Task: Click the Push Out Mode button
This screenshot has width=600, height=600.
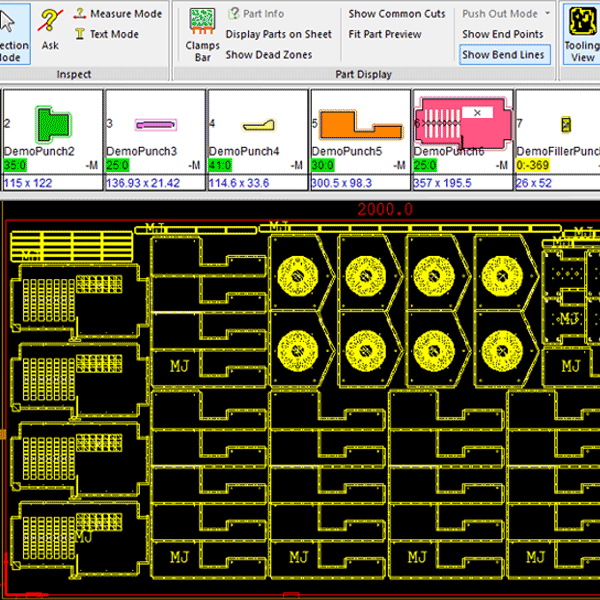Action: pos(500,14)
